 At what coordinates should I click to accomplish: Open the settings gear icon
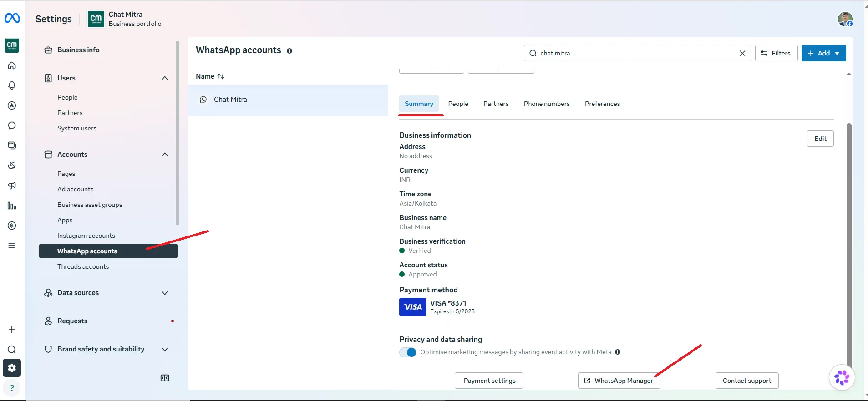(12, 368)
